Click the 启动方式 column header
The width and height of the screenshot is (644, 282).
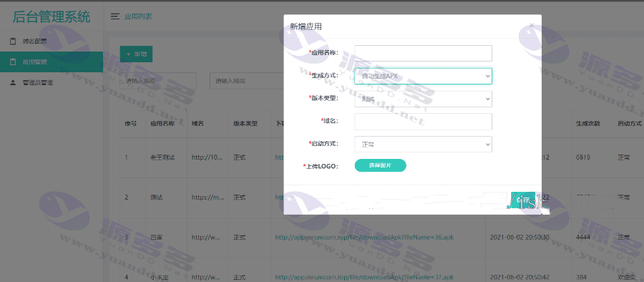click(629, 123)
